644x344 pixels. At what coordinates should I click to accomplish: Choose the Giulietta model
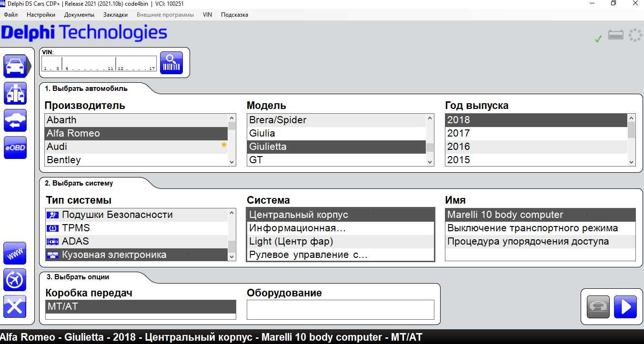click(x=336, y=147)
